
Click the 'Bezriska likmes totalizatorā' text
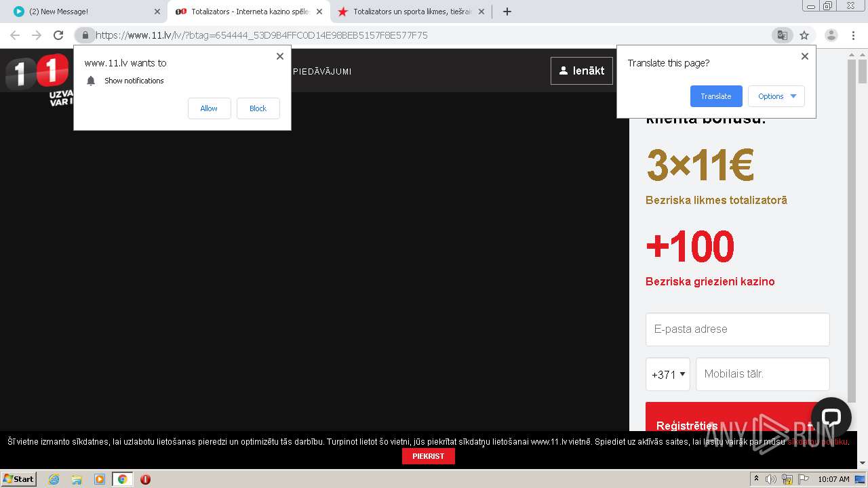tap(716, 200)
